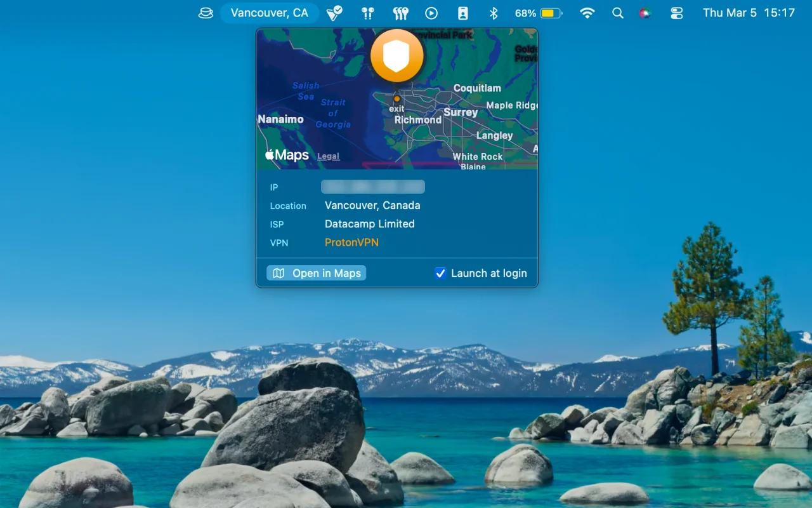Open the Apple Maps logo
Viewport: 812px width, 508px height.
[x=287, y=155]
